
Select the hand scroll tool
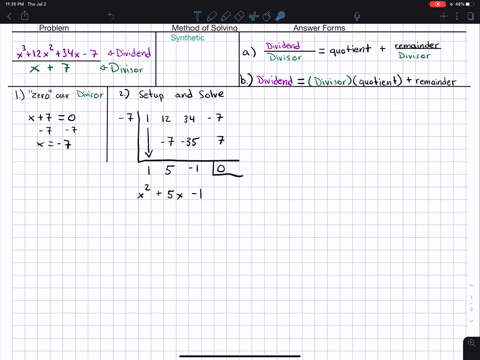pyautogui.click(x=267, y=16)
